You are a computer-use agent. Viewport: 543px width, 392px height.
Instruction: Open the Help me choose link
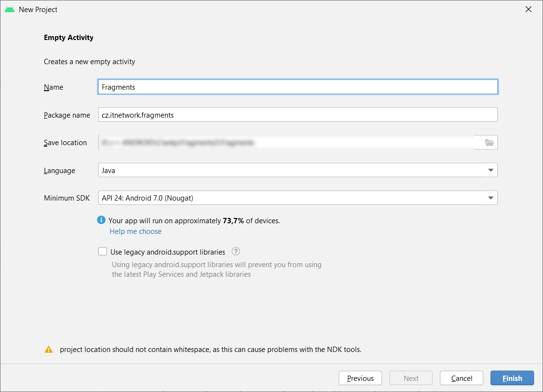pos(136,231)
